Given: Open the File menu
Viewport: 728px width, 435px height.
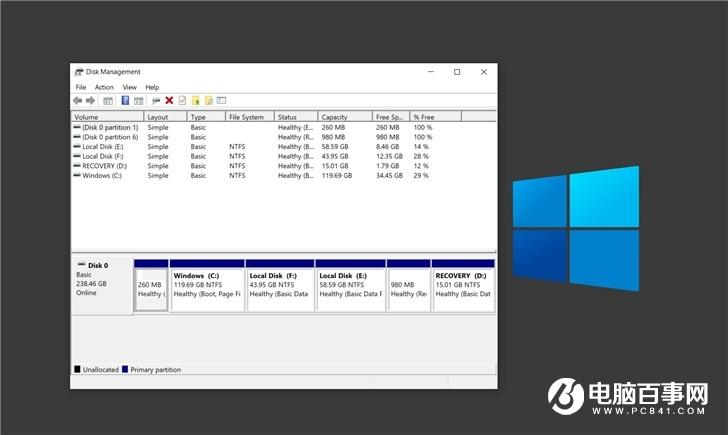Looking at the screenshot, I should coord(81,87).
